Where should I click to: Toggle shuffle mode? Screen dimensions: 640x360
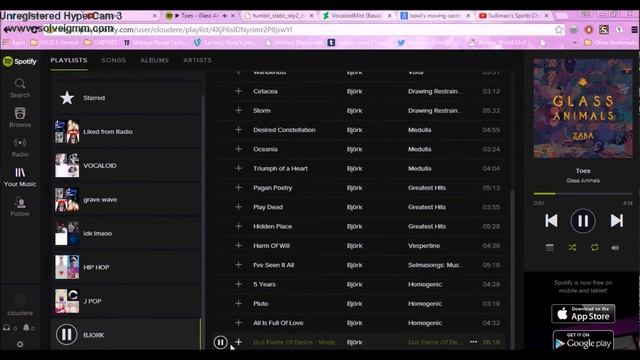[572, 247]
